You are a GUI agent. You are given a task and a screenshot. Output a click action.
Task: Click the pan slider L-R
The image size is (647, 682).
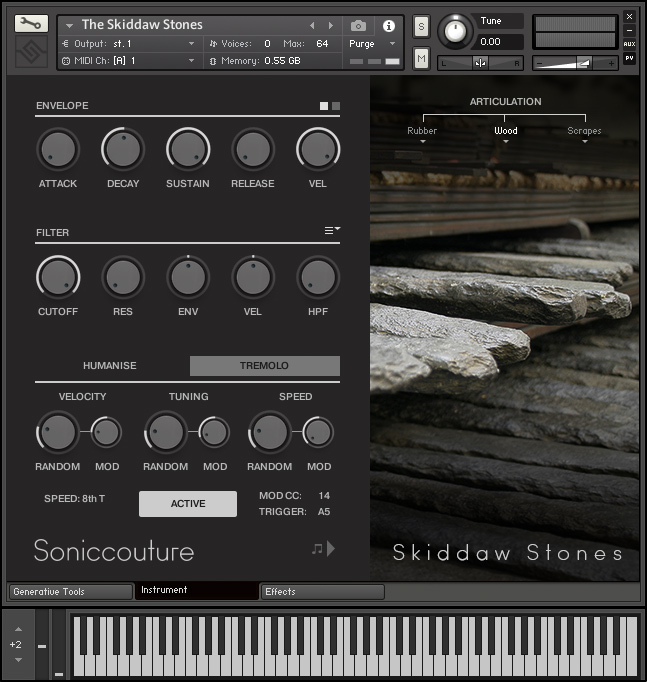click(x=480, y=64)
